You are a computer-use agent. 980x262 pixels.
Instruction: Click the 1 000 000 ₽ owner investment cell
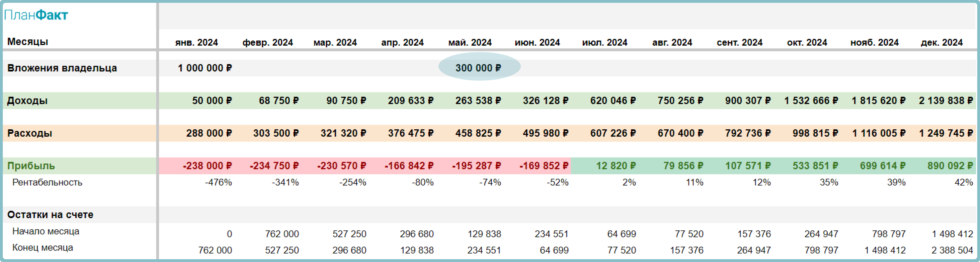click(205, 68)
